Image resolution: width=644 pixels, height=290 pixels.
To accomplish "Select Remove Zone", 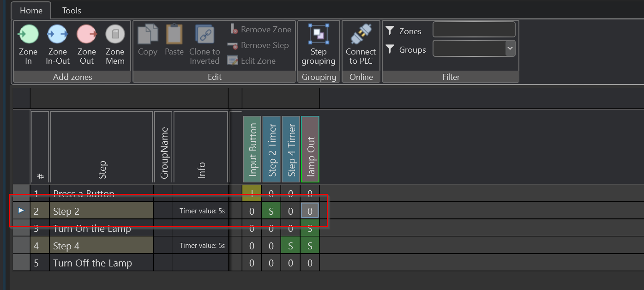I will 261,30.
